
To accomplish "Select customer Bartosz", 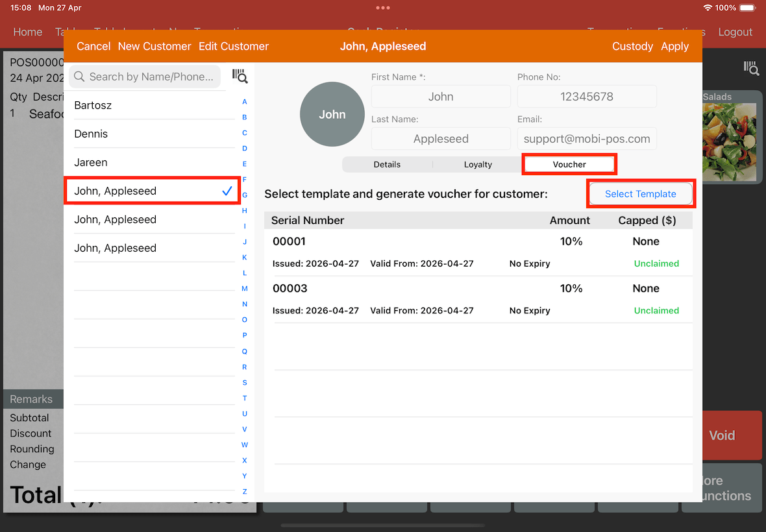I will [154, 105].
